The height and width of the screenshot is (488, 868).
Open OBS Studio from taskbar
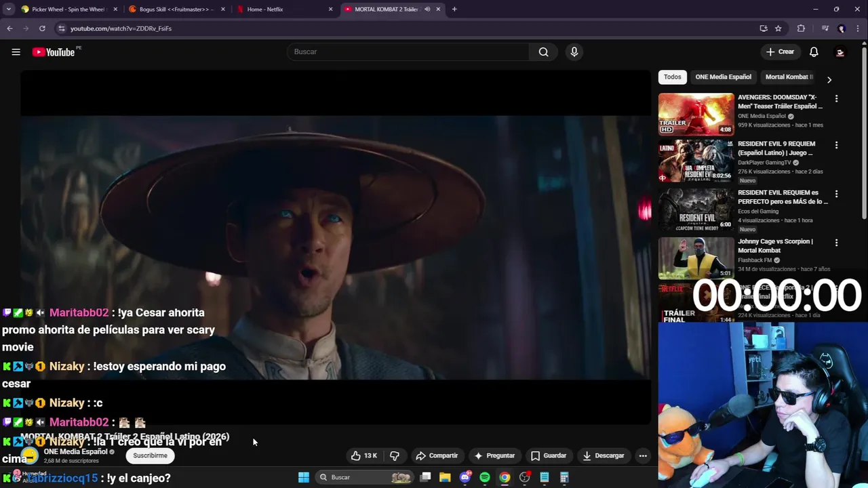[x=525, y=477]
